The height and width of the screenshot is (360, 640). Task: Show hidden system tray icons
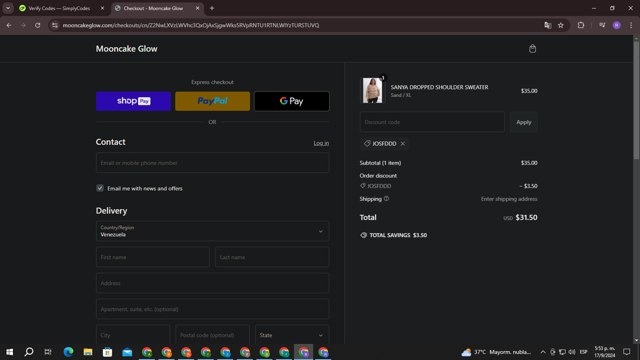coord(543,352)
